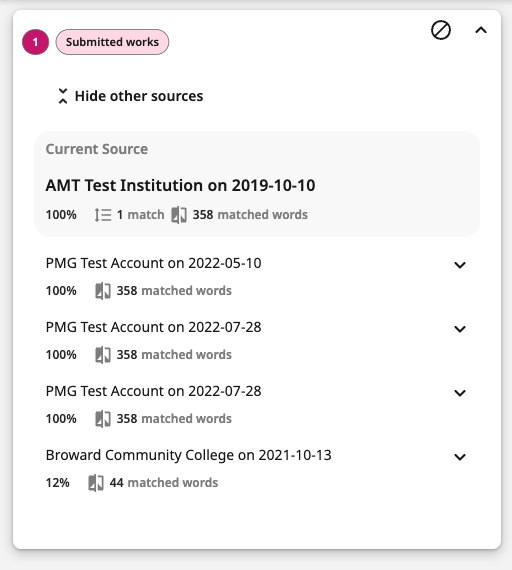This screenshot has width=512, height=570.
Task: Click the matched words icon in Current Source
Action: (x=179, y=215)
